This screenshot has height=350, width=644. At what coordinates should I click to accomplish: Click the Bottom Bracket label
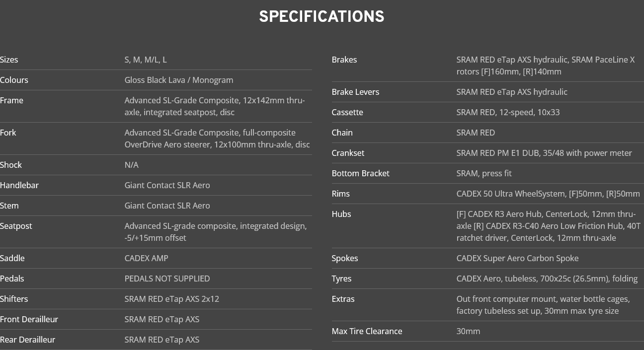coord(360,173)
